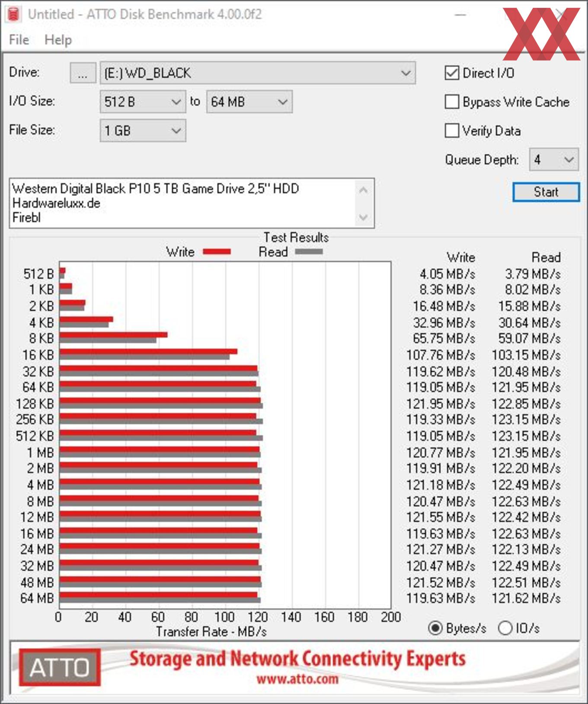The image size is (588, 704).
Task: Click the 64 MB row label in chart
Action: 37,598
